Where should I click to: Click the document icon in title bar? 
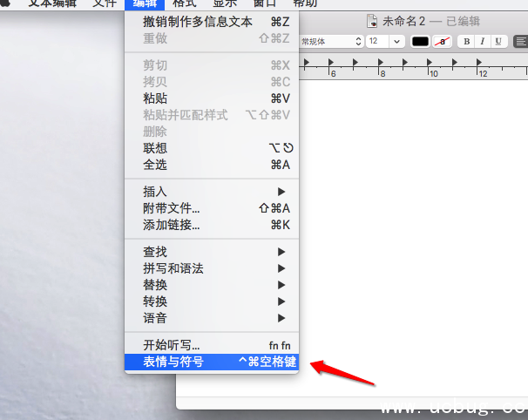372,21
